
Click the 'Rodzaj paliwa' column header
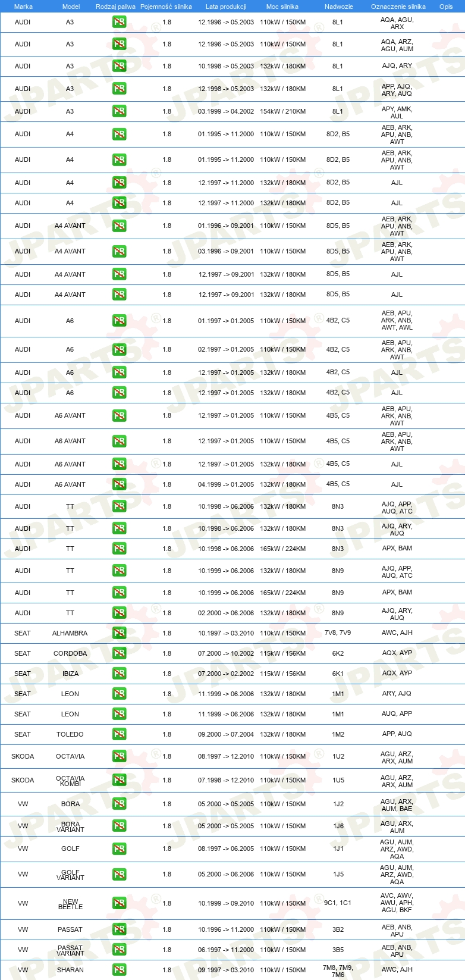coord(115,7)
